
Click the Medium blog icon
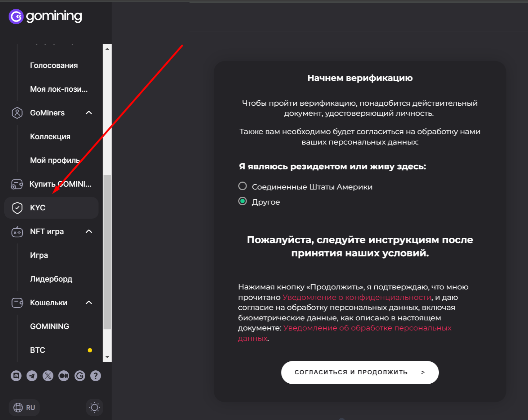click(64, 376)
